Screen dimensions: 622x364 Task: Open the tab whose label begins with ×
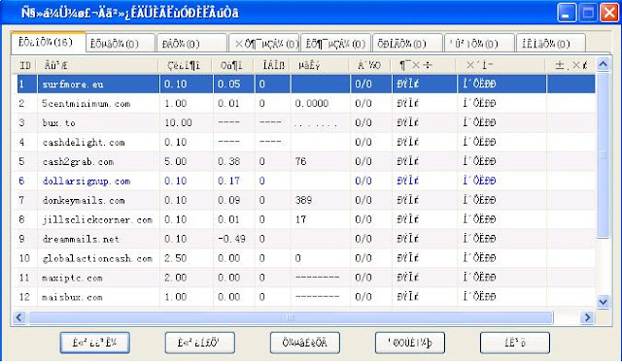(263, 43)
